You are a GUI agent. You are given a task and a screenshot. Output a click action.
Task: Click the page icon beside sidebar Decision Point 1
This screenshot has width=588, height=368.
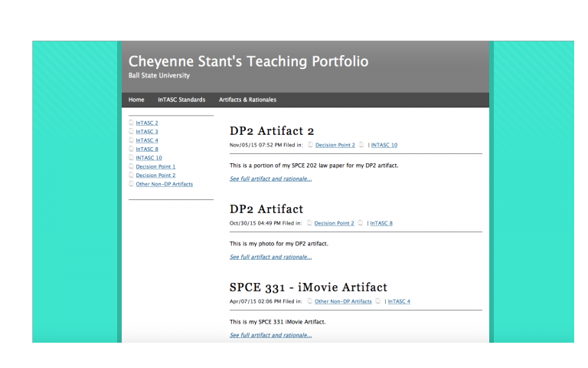tap(131, 166)
